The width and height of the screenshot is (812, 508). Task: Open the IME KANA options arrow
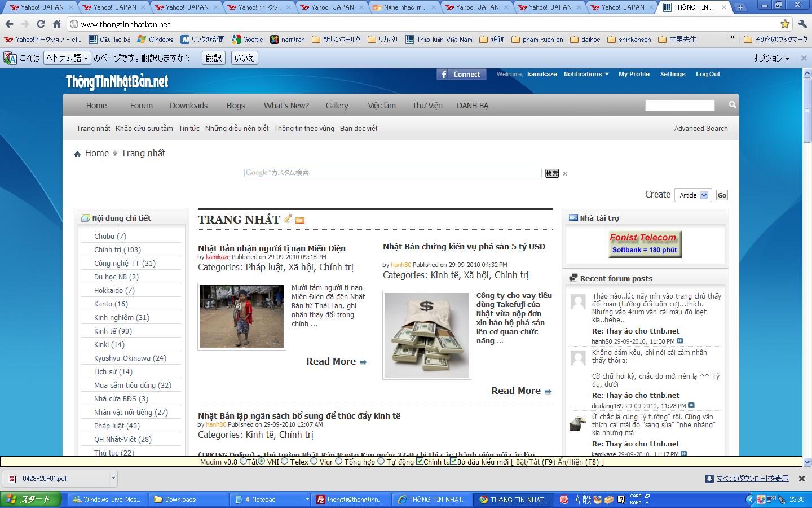pyautogui.click(x=647, y=502)
